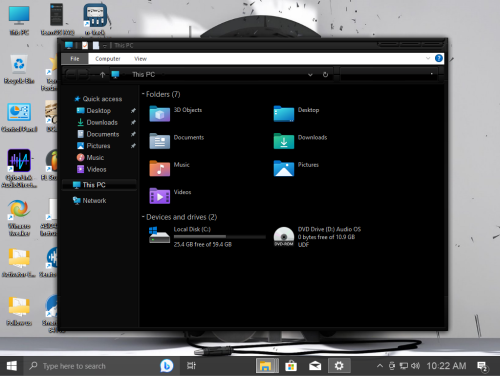Click Quick access in navigation pane
This screenshot has height=376, width=500.
click(102, 99)
